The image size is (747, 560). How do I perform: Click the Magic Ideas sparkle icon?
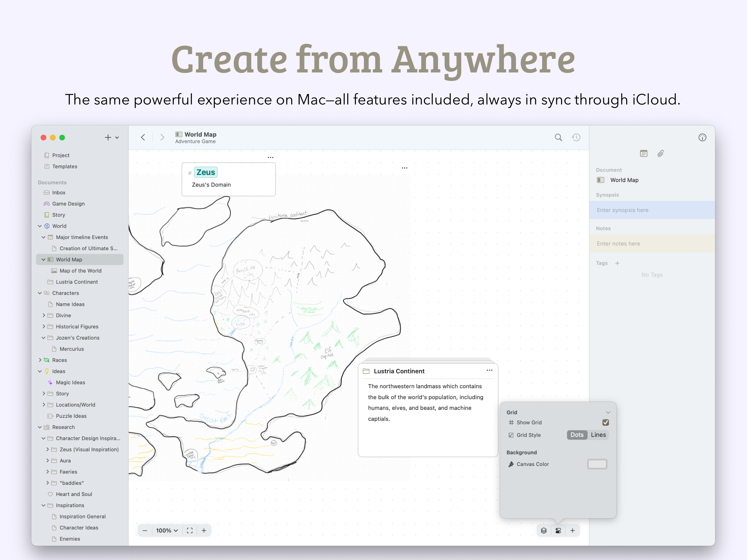pos(50,383)
